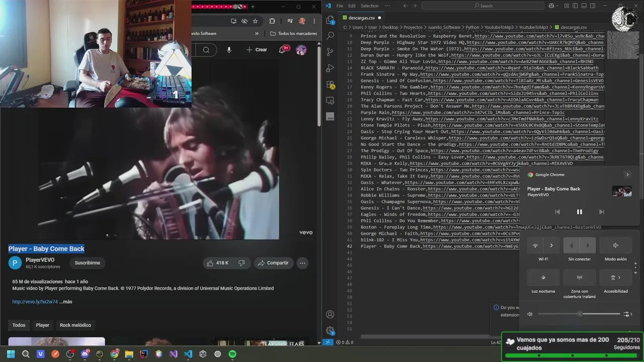Click the YouTube search magnifier button
The width and height of the screenshot is (644, 362).
(206, 50)
